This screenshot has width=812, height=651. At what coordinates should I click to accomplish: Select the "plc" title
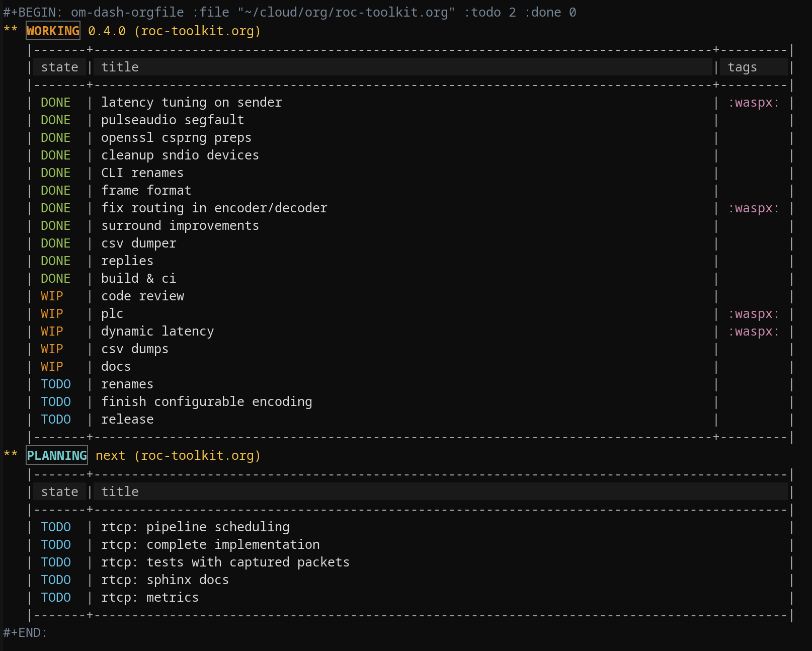coord(112,314)
